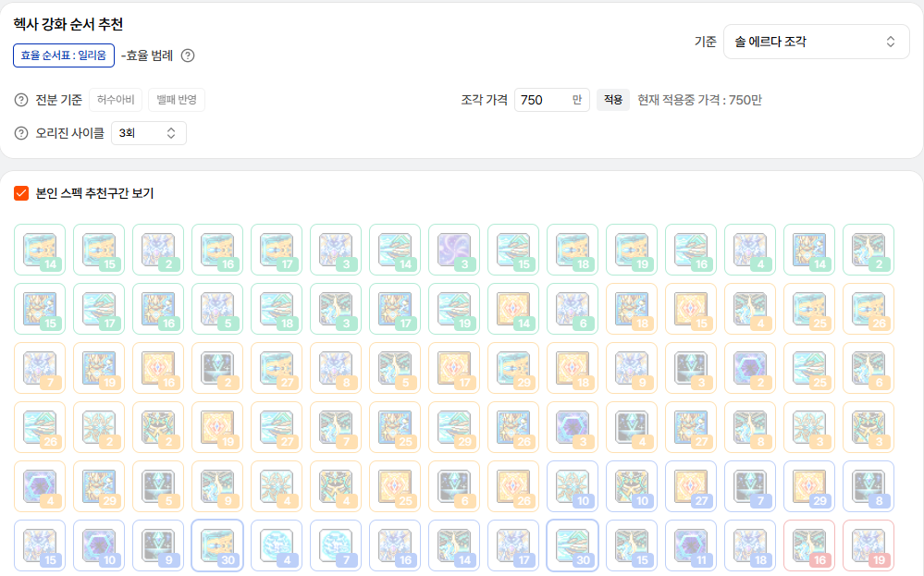Pick the blue orb skill icon marked 4

point(276,545)
